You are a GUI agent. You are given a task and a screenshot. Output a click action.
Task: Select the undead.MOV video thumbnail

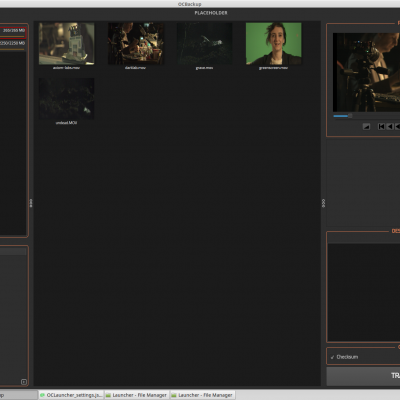coord(66,99)
